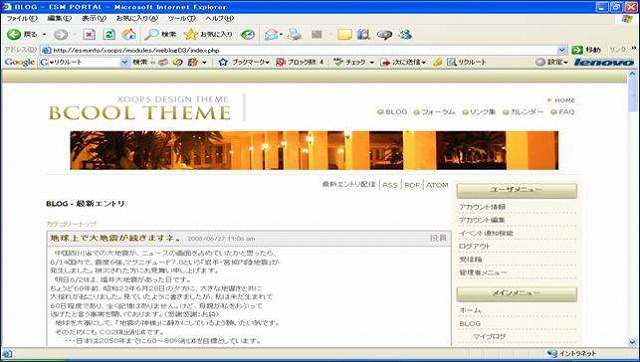Click the RSS feed link
The image size is (640, 362).
(390, 185)
